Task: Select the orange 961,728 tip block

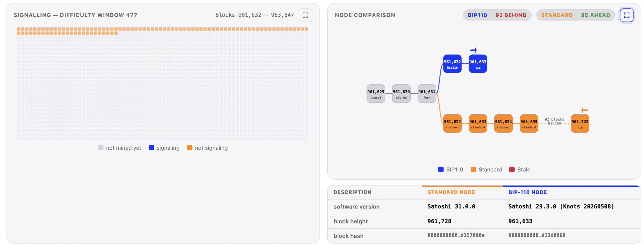Action: click(x=580, y=123)
